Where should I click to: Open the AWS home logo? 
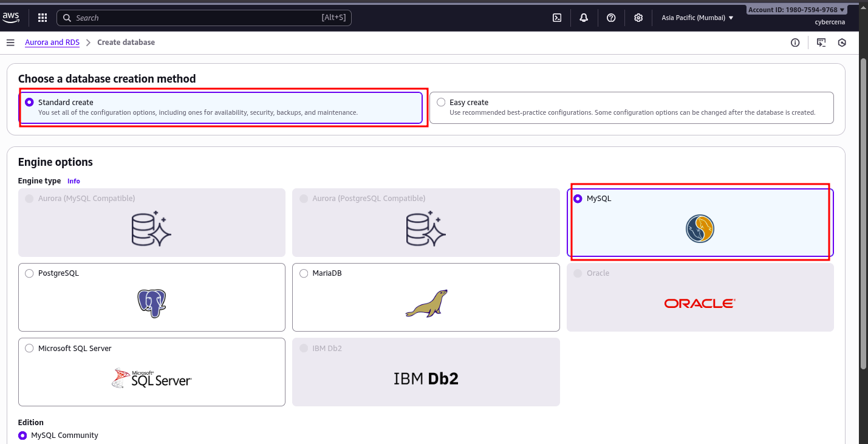[11, 18]
